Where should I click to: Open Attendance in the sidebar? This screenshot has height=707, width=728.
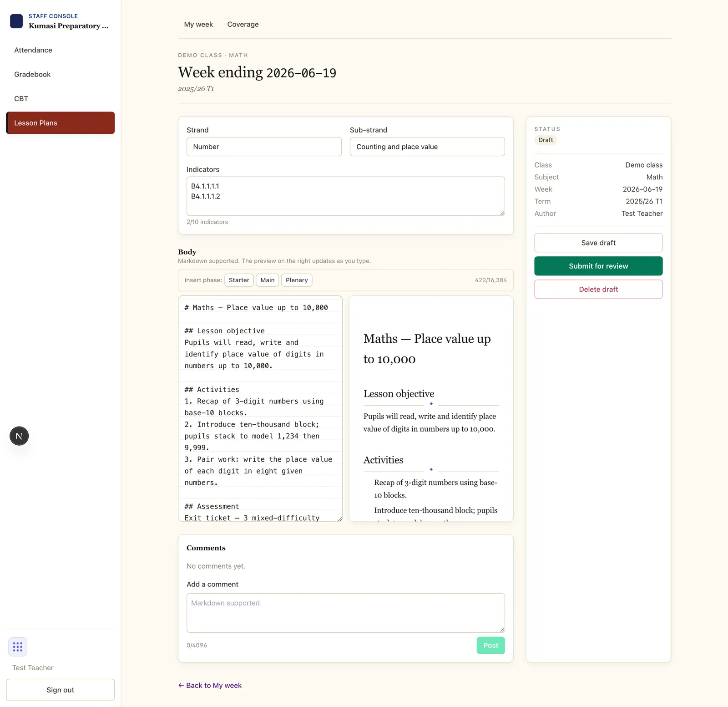60,50
